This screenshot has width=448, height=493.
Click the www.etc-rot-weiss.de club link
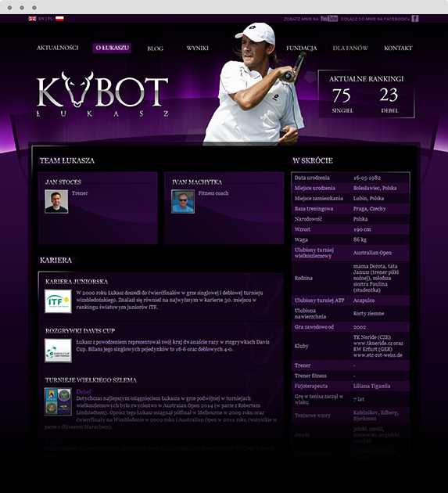(378, 355)
